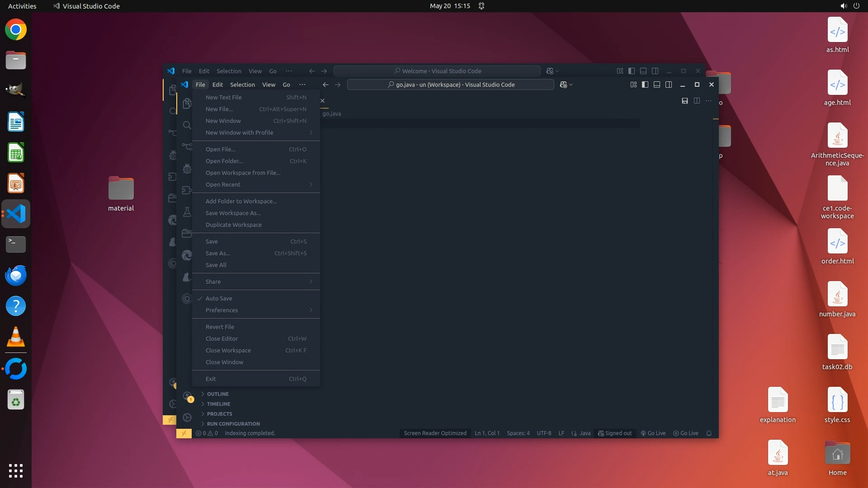Click the Java language mode indicator
The height and width of the screenshot is (488, 868).
(x=585, y=433)
